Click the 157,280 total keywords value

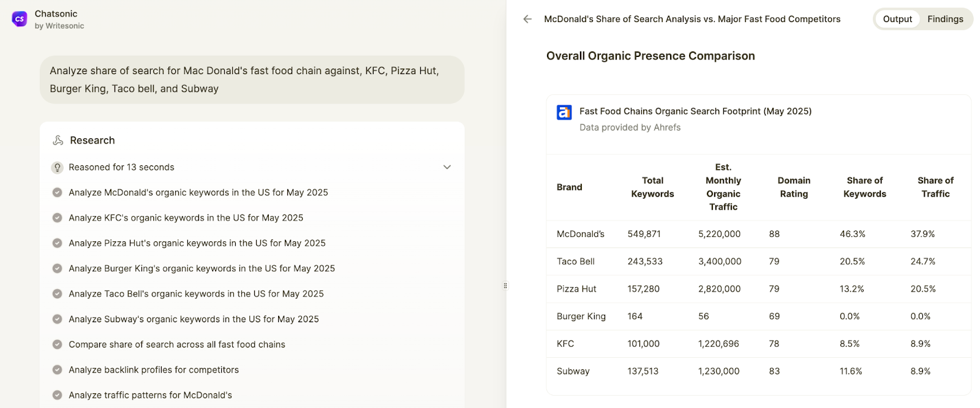[x=644, y=289]
